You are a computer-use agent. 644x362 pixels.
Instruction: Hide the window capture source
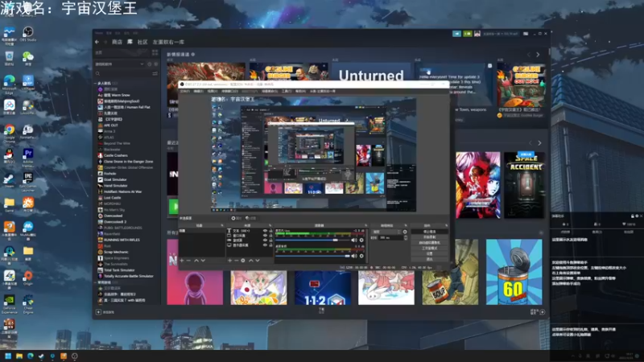(265, 236)
